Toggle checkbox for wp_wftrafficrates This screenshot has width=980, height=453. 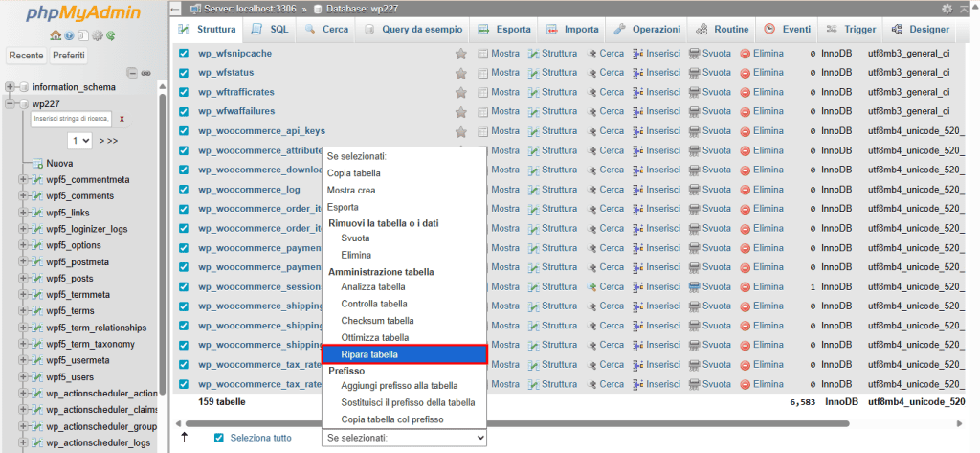[x=183, y=93]
